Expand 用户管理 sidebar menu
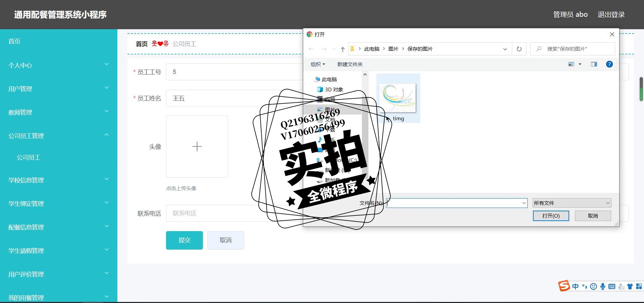 (x=59, y=89)
